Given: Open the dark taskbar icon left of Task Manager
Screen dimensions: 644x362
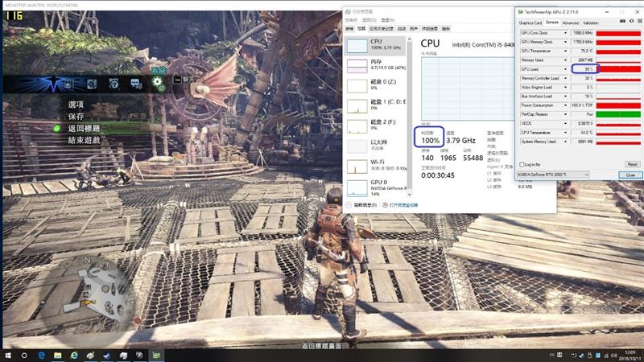Looking at the screenshot, I should point(139,356).
